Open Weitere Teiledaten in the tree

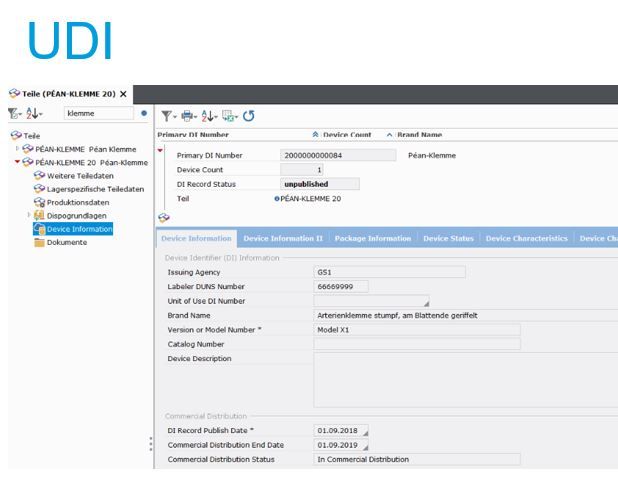pos(80,176)
